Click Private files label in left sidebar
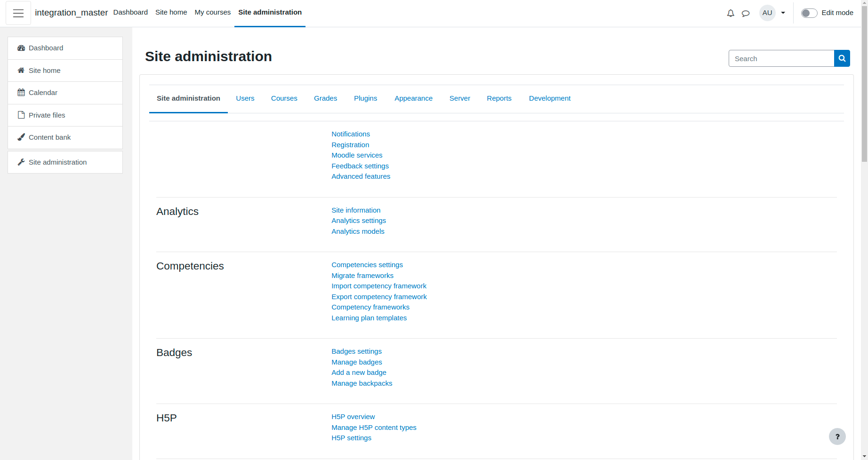This screenshot has height=460, width=868. point(47,115)
